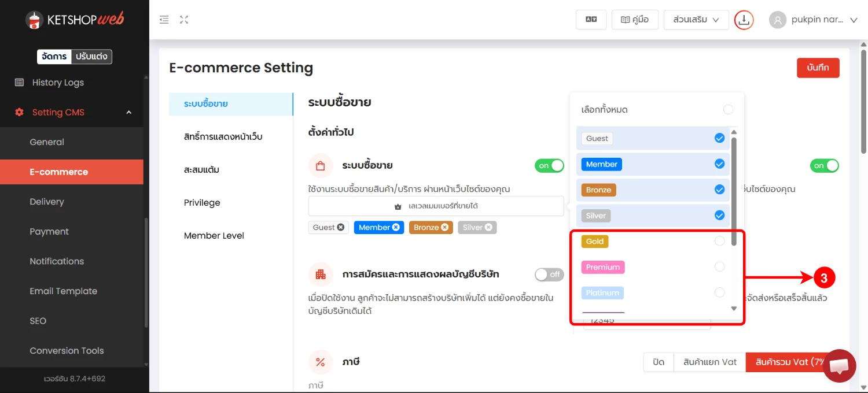The image size is (868, 393).
Task: Click the red บันทึก save button
Action: click(x=818, y=68)
